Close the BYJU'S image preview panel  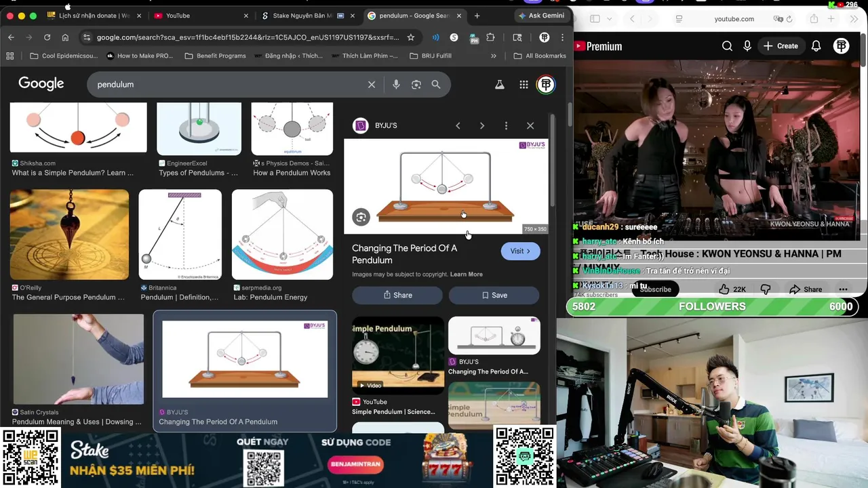coord(530,125)
